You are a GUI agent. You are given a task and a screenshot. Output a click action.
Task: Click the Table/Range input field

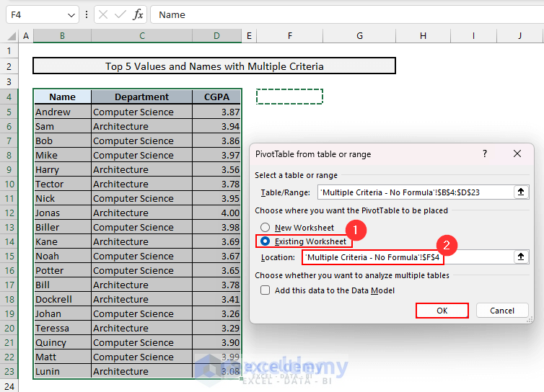[x=416, y=192]
